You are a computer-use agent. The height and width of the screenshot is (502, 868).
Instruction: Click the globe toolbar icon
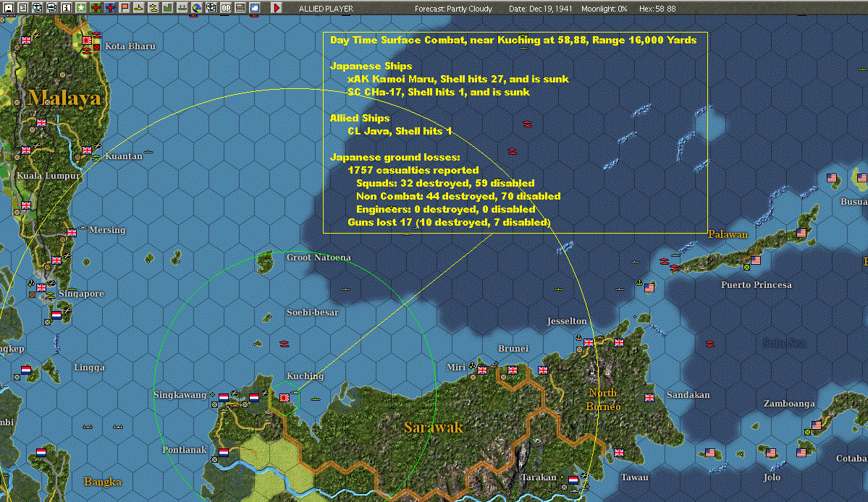(197, 8)
